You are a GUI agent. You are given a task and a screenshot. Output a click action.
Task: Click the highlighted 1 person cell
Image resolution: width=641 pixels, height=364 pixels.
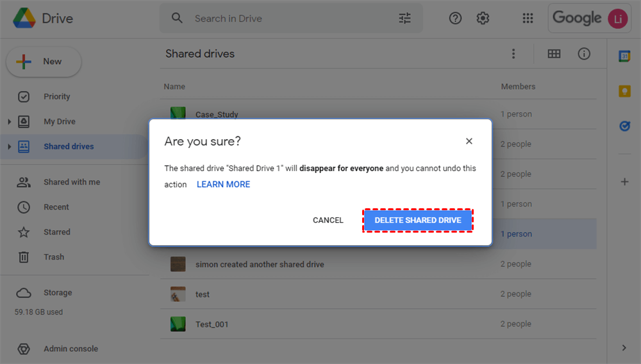[516, 234]
